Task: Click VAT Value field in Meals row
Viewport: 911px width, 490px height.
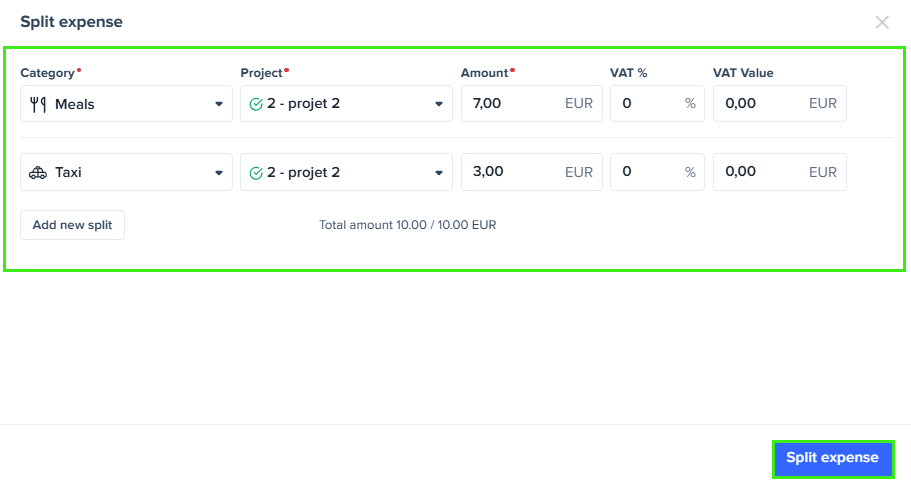Action: [x=780, y=103]
